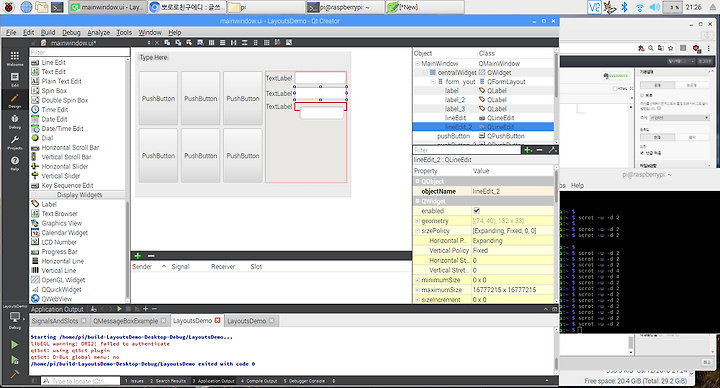Open Help mode in the sidebar
This screenshot has height=388, width=720.
[15, 163]
